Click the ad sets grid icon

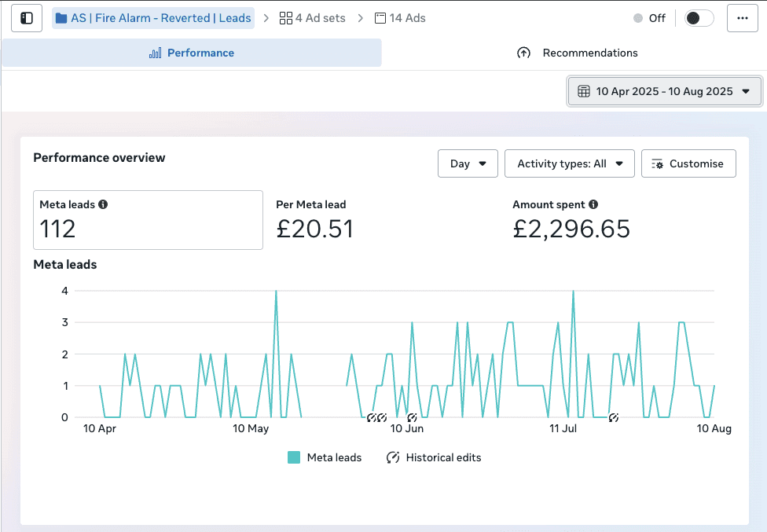point(286,18)
